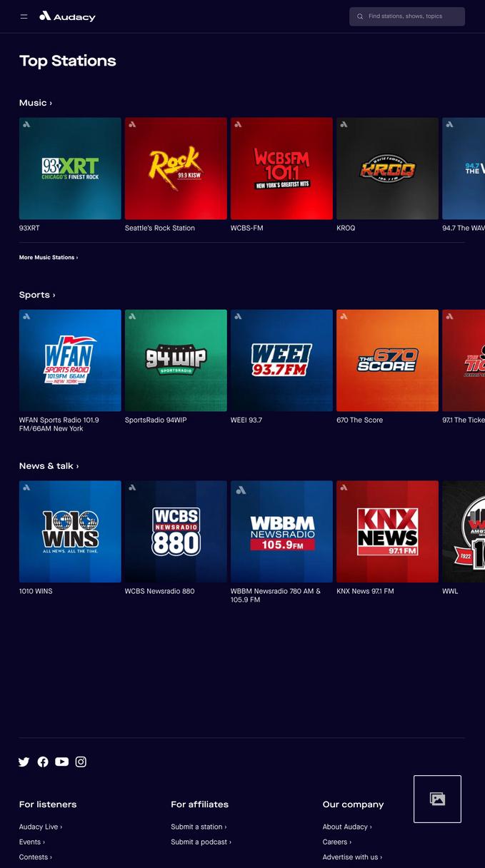Image resolution: width=485 pixels, height=868 pixels.
Task: Open Audacy's Twitter page icon
Action: pyautogui.click(x=24, y=762)
